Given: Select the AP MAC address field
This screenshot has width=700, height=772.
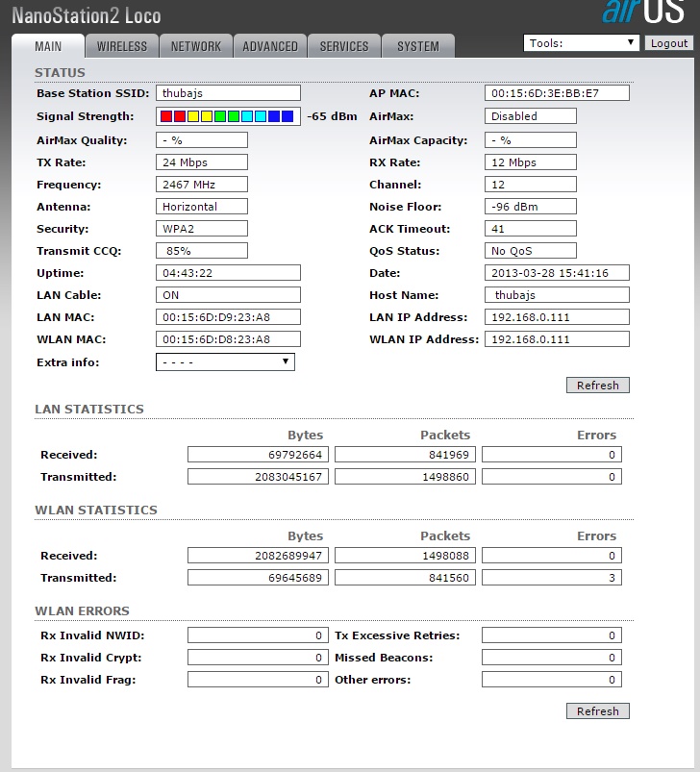Looking at the screenshot, I should (x=557, y=93).
